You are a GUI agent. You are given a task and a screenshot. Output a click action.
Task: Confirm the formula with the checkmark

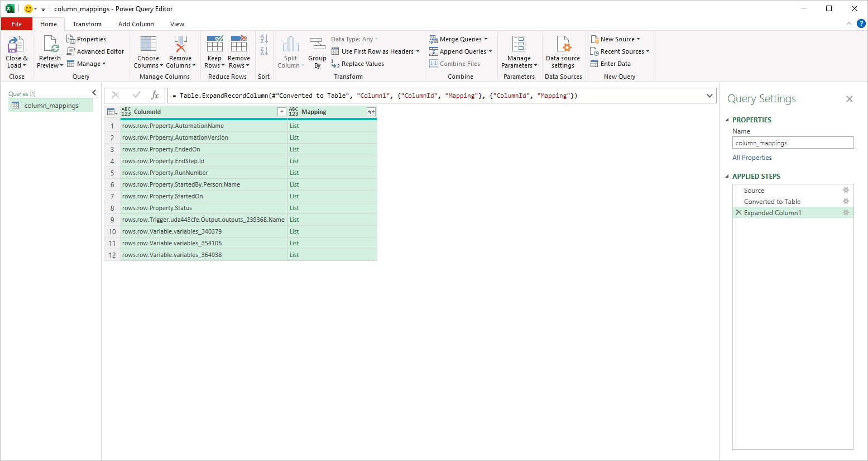click(136, 96)
